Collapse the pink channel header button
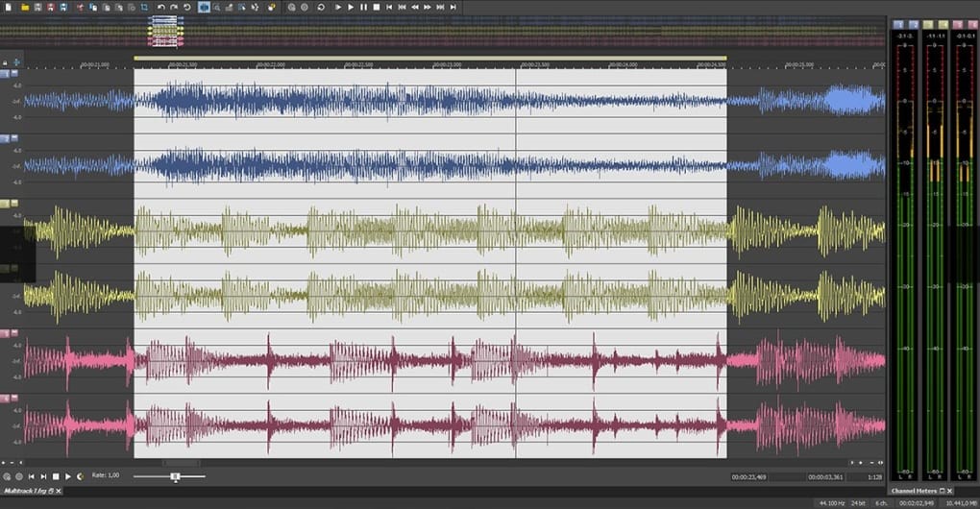The image size is (980, 509). pos(14,333)
